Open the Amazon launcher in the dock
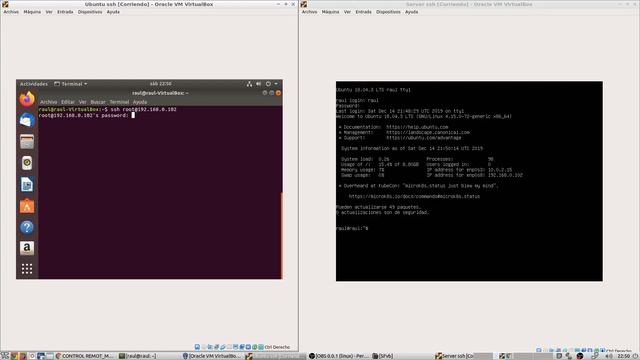Viewport: 640px width, 360px height. [x=27, y=248]
